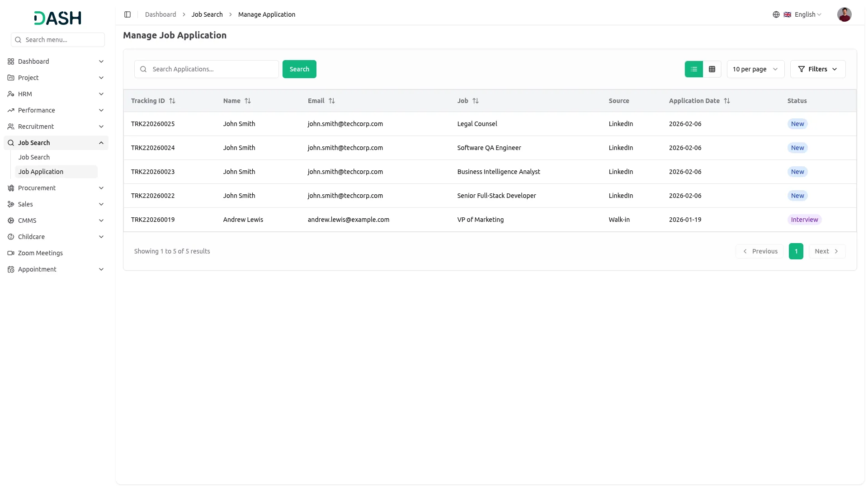Click Job Search breadcrumb link
Viewport: 868px width, 488px height.
[207, 14]
